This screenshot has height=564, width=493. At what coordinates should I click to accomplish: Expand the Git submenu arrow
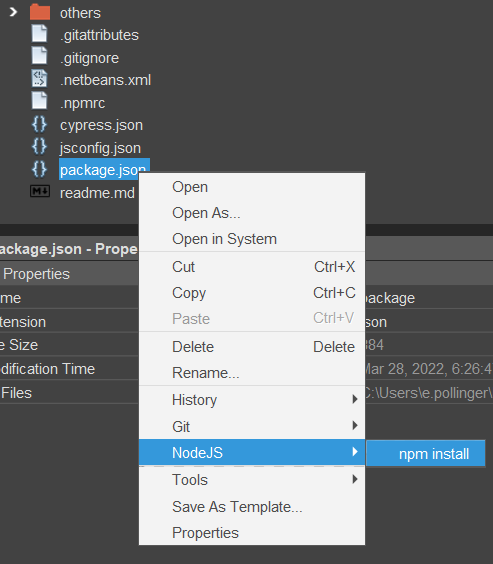coord(355,426)
